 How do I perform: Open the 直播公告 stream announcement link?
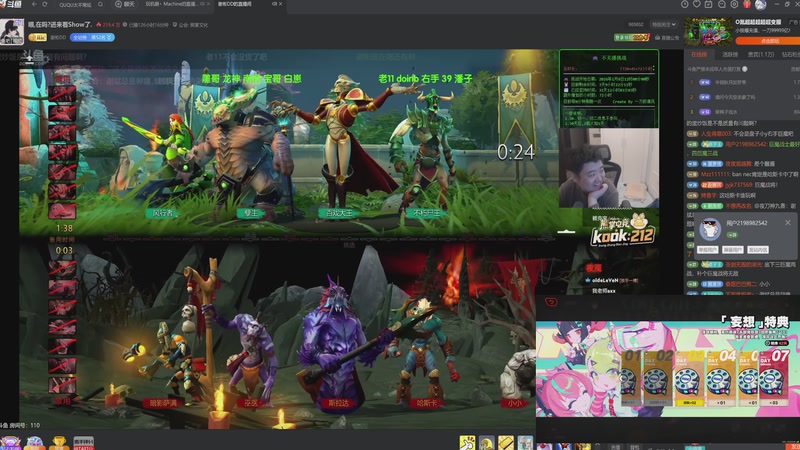coord(667,37)
